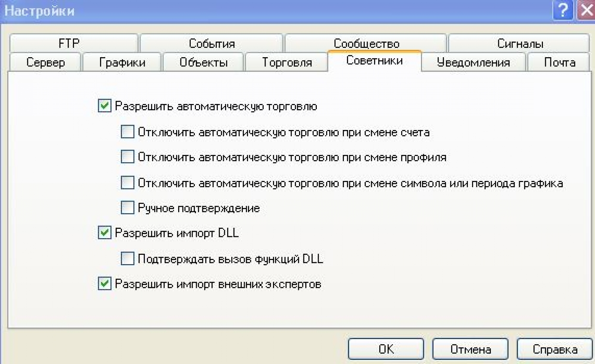Viewport: 595px width, 364px height.
Task: Click the question mark help icon
Action: click(563, 10)
